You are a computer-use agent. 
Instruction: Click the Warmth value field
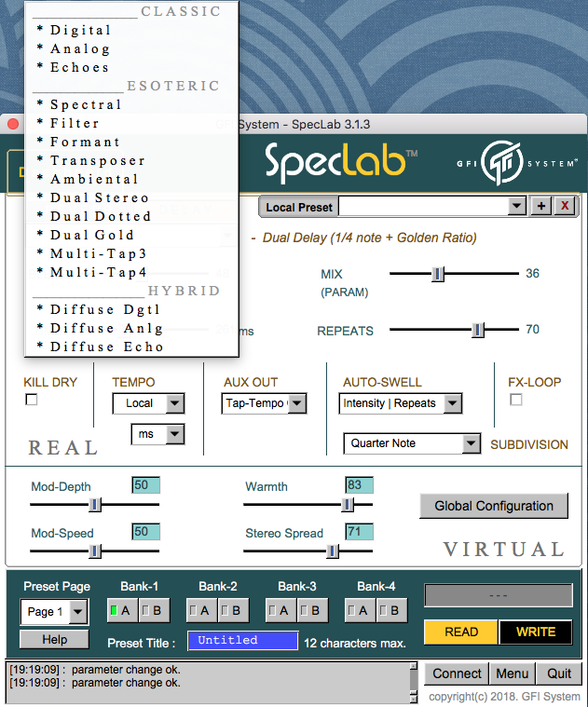coord(359,485)
